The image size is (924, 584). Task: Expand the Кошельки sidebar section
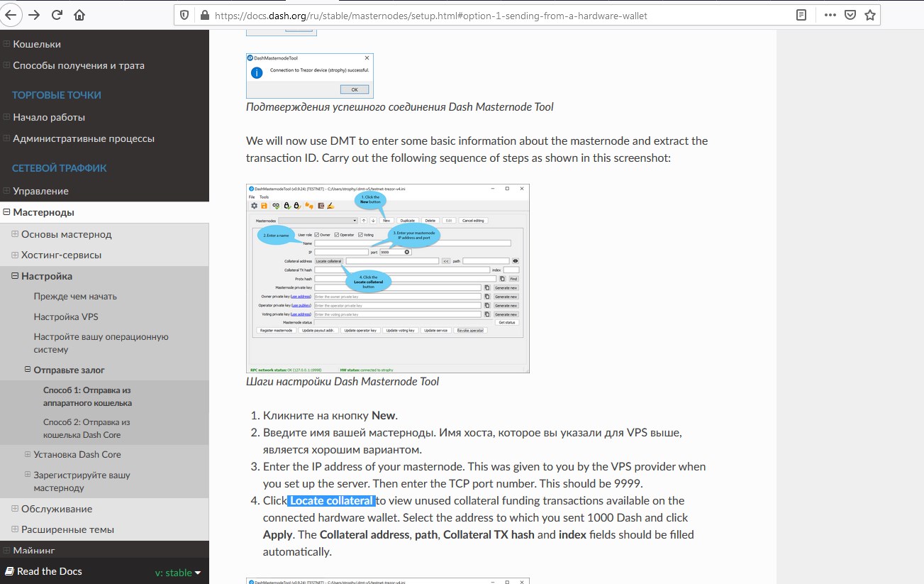tap(6, 44)
